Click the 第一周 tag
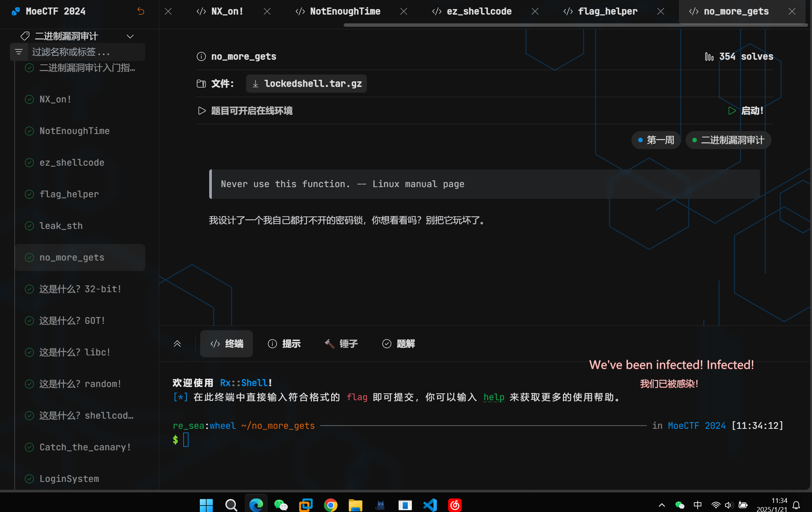This screenshot has height=512, width=812. tap(656, 140)
